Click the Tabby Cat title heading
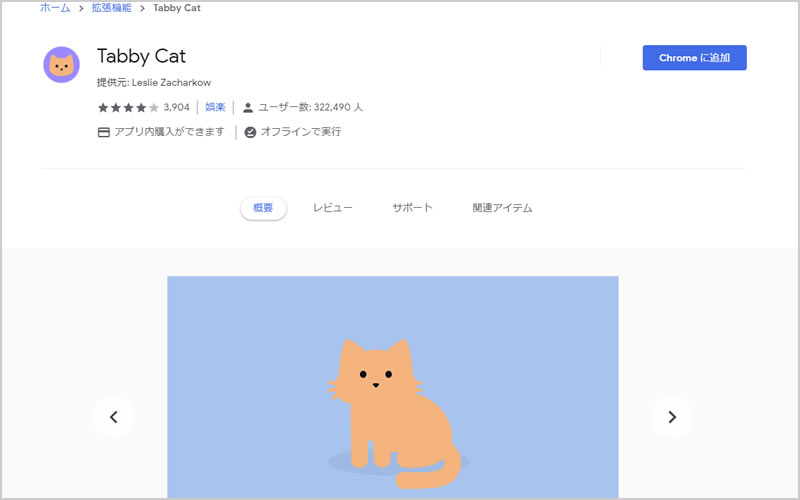Viewport: 800px width, 500px height. click(141, 56)
